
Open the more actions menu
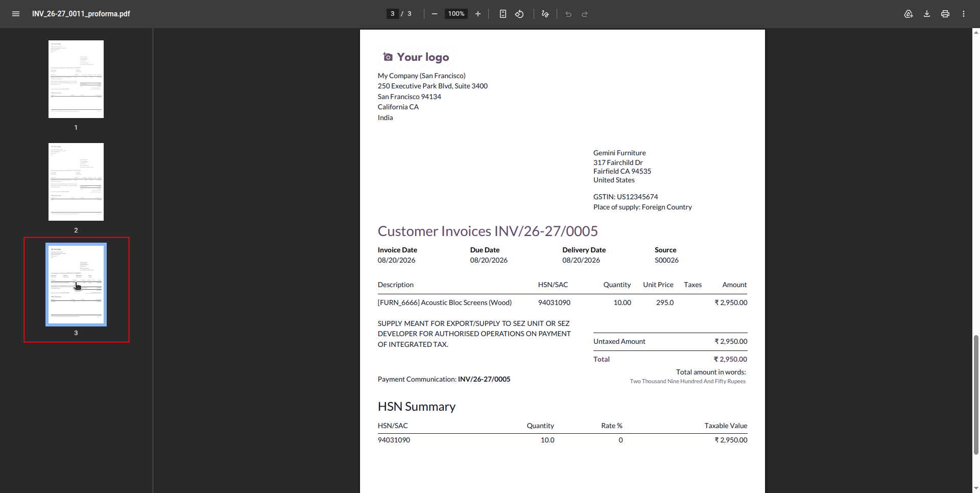964,14
